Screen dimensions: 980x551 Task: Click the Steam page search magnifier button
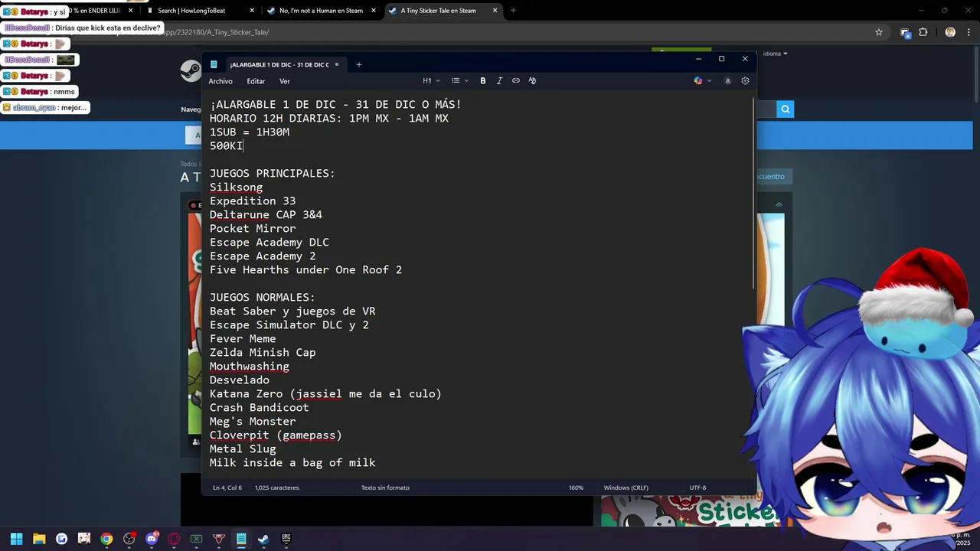785,109
